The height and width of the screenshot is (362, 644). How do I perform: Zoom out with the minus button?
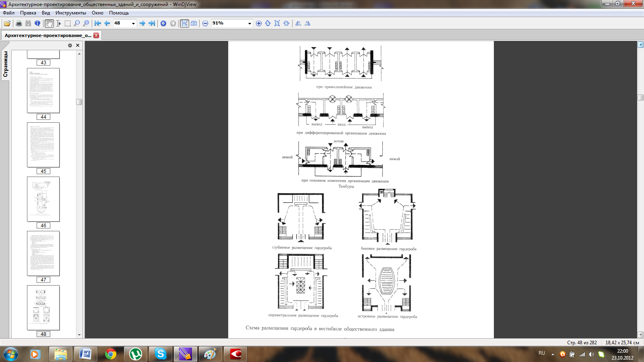[205, 23]
